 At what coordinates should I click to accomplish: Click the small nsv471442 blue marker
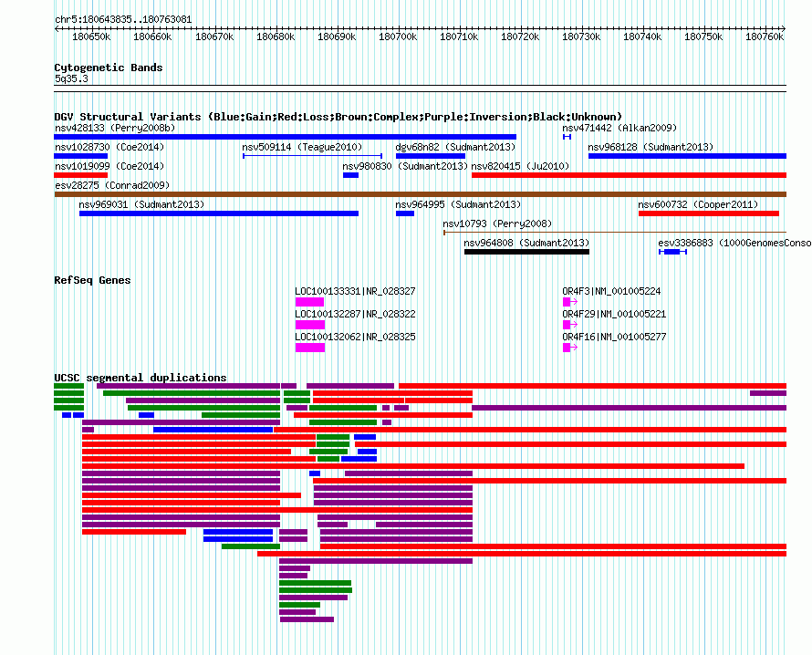pos(567,137)
